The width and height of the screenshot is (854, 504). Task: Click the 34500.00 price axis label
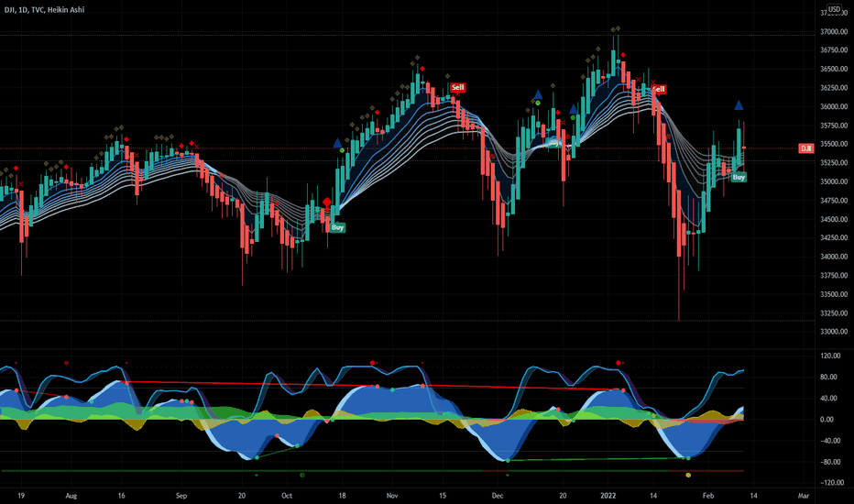(834, 219)
